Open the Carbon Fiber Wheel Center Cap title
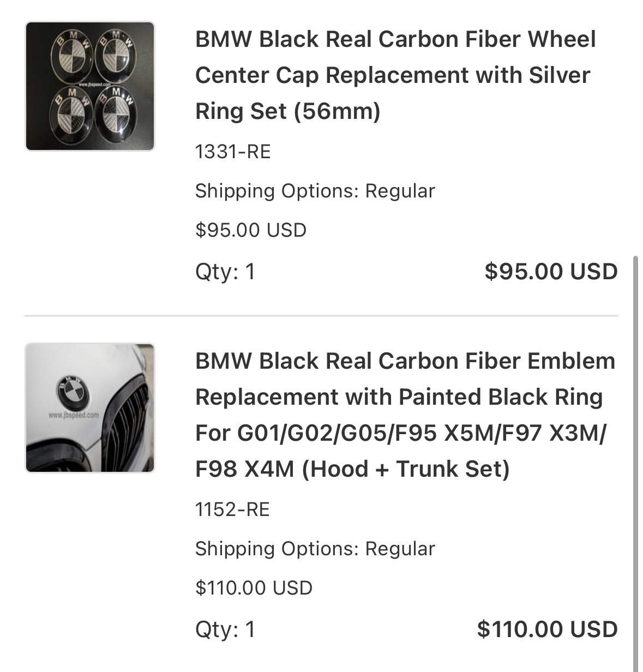The width and height of the screenshot is (643, 672). pyautogui.click(x=395, y=75)
